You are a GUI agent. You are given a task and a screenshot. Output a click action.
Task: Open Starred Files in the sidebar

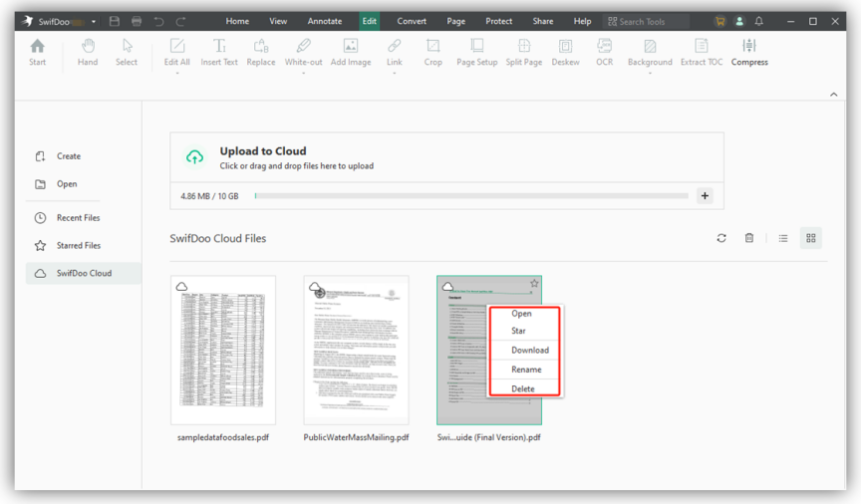78,245
